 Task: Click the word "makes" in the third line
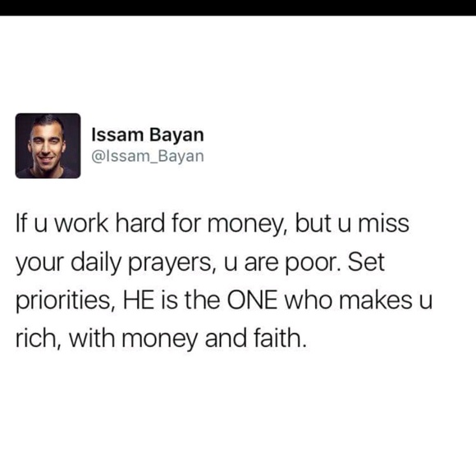[376, 300]
